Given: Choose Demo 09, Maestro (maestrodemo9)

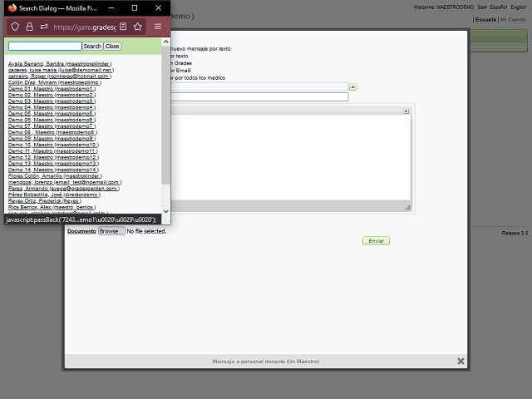Looking at the screenshot, I should click(x=52, y=139).
